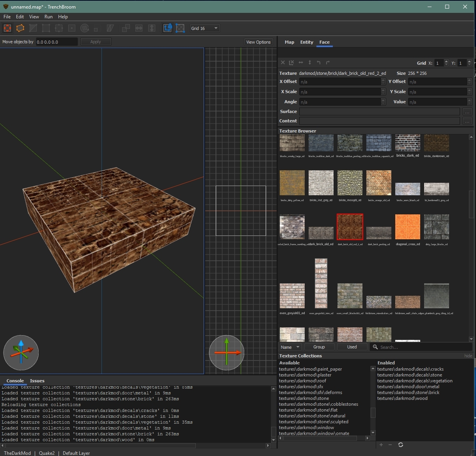Open the Name sort order dropdown
This screenshot has width=476, height=456.
tap(290, 347)
